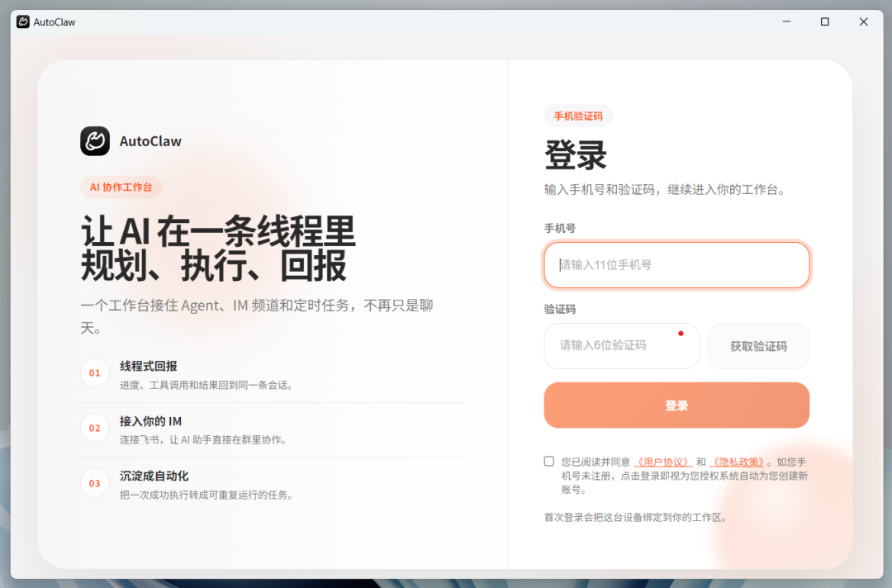
Task: Focus the 11-digit phone number field
Action: tap(676, 265)
